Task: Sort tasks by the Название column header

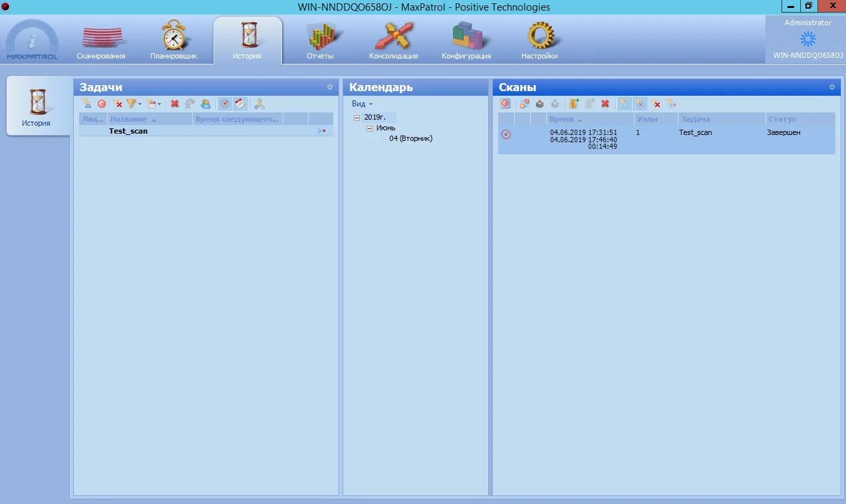Action: [x=150, y=119]
